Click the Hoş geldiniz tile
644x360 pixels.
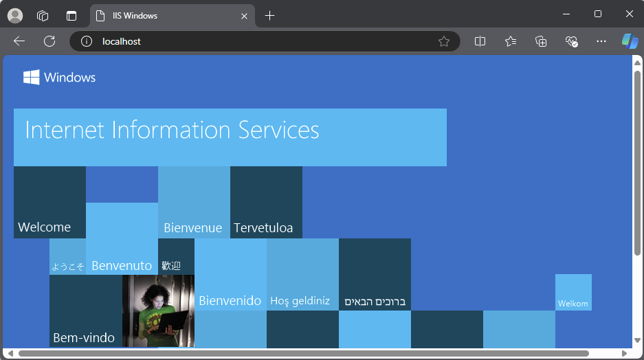point(302,275)
